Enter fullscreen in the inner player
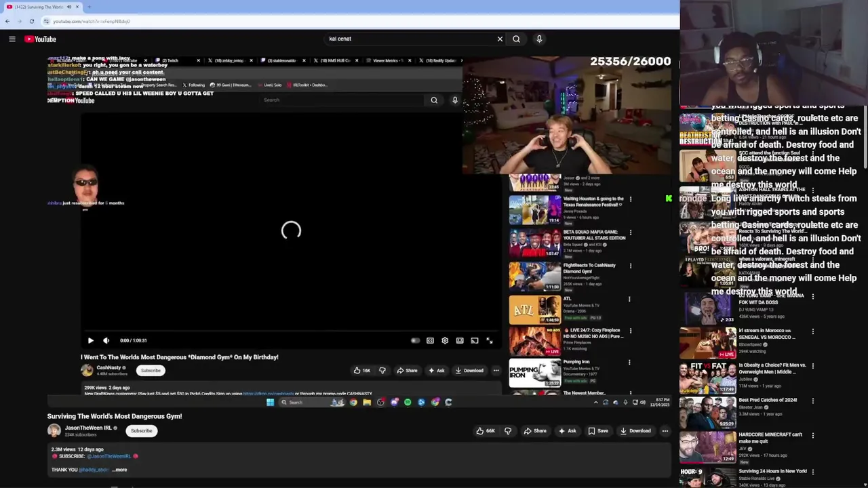868x488 pixels. pyautogui.click(x=490, y=341)
